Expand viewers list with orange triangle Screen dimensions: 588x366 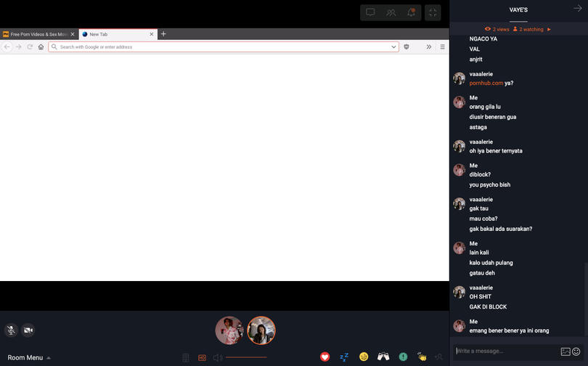[549, 29]
